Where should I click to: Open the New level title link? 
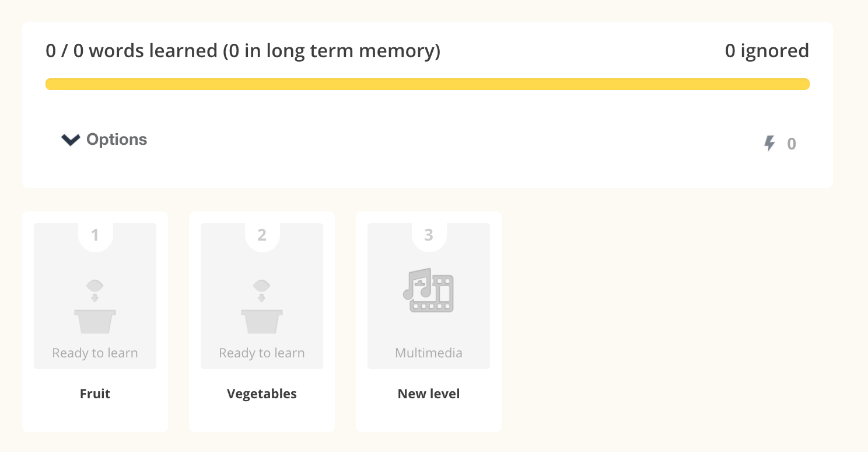[x=429, y=394]
